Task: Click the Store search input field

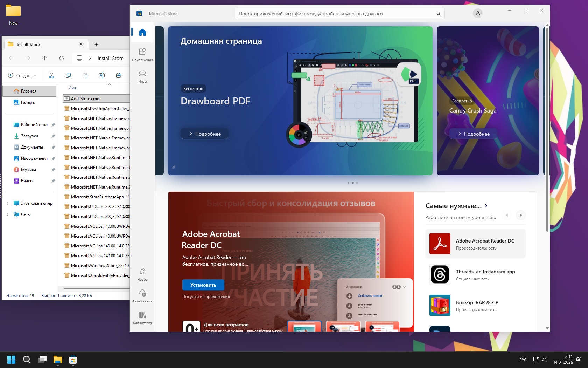Action: [x=335, y=14]
